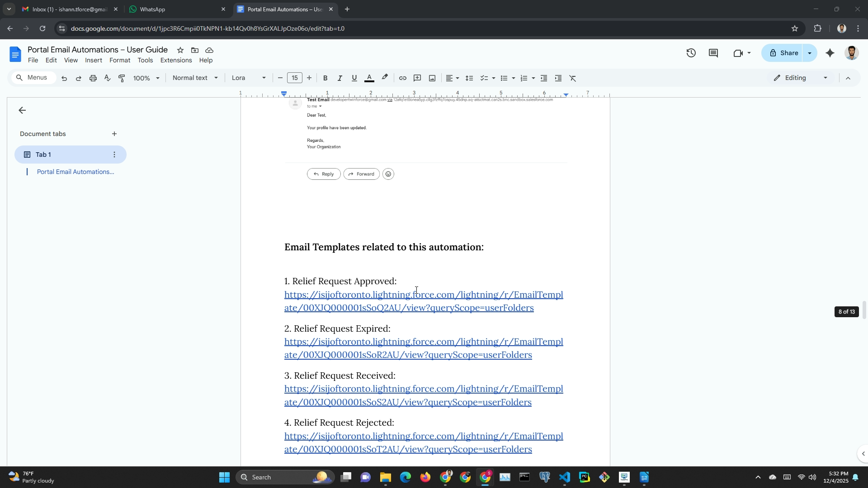This screenshot has width=868, height=488.
Task: Open the Extensions menu
Action: (176, 61)
